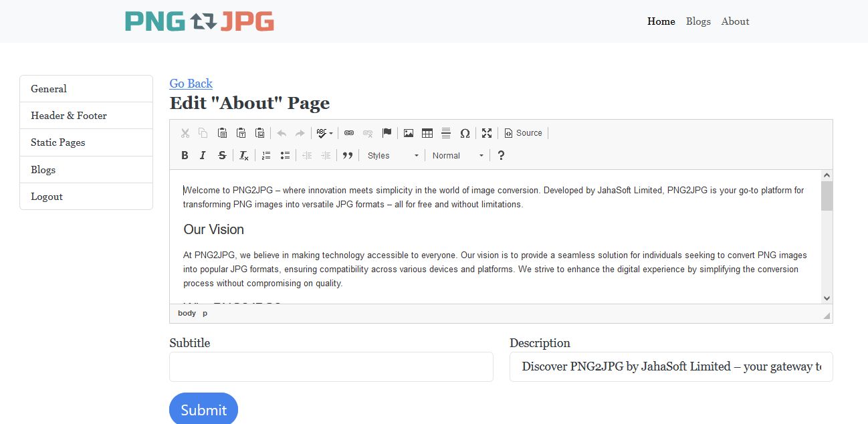This screenshot has height=424, width=868.
Task: Toggle bold formatting
Action: [185, 156]
